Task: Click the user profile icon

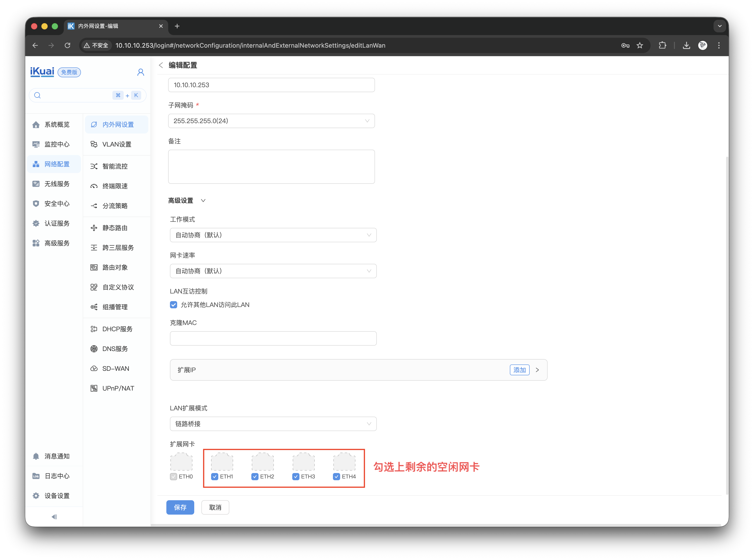Action: point(140,72)
